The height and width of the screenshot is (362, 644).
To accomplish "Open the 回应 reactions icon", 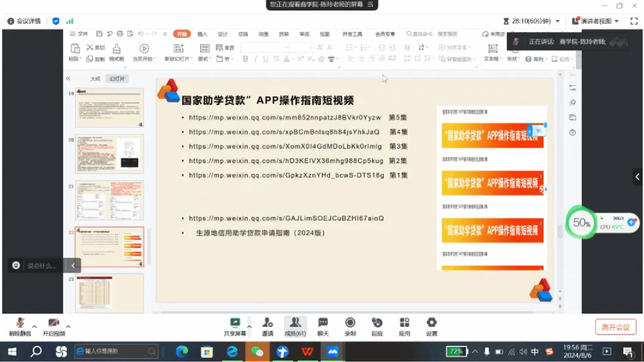I will pyautogui.click(x=377, y=327).
